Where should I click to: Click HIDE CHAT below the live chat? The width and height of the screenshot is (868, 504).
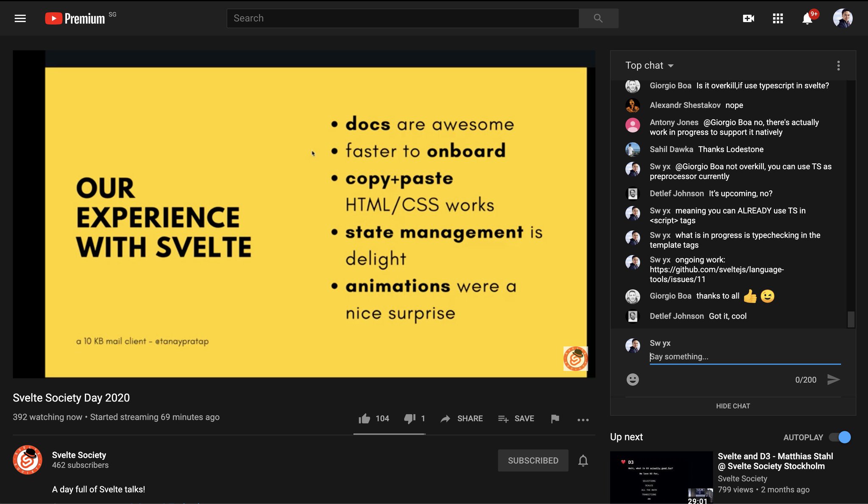733,406
